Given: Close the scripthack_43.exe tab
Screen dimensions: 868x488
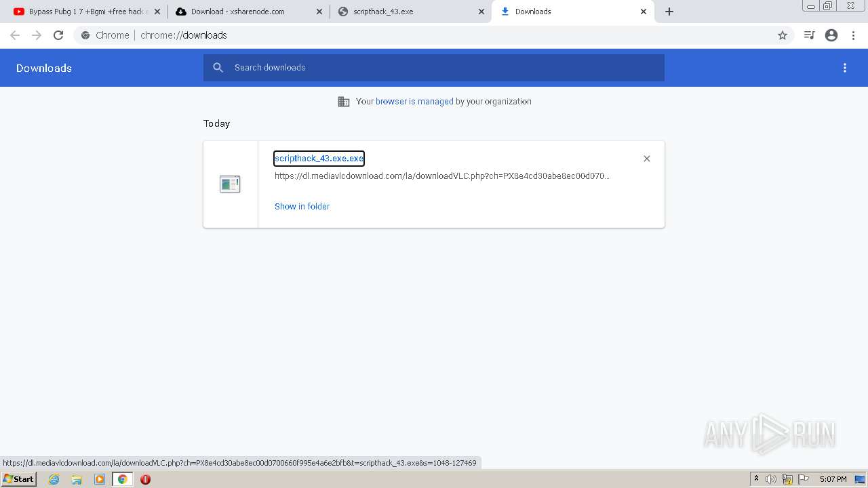Looking at the screenshot, I should [481, 12].
